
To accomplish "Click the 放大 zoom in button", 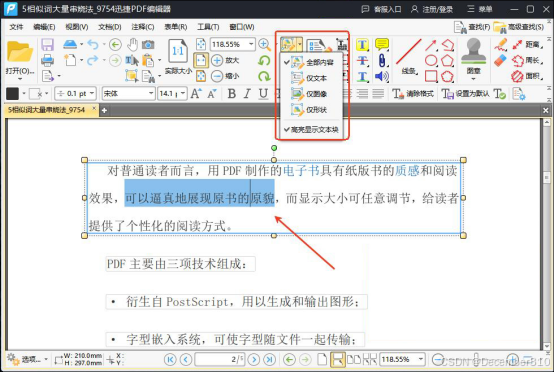I will click(x=225, y=60).
